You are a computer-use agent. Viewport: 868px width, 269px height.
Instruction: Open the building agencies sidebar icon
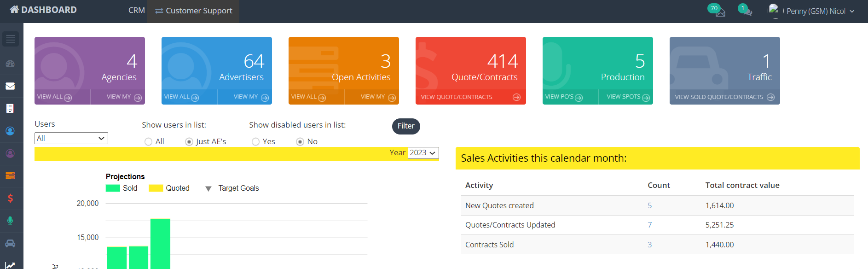point(10,109)
